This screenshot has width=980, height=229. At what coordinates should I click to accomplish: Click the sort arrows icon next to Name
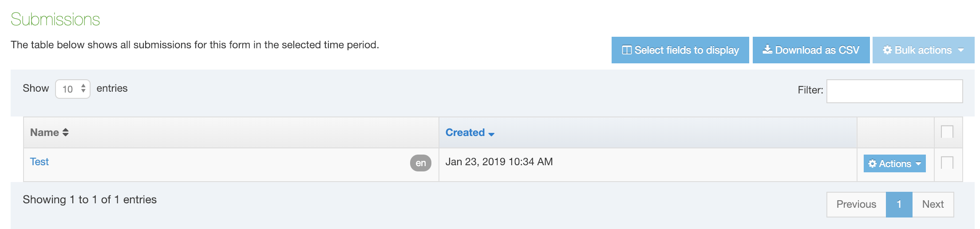pos(66,132)
